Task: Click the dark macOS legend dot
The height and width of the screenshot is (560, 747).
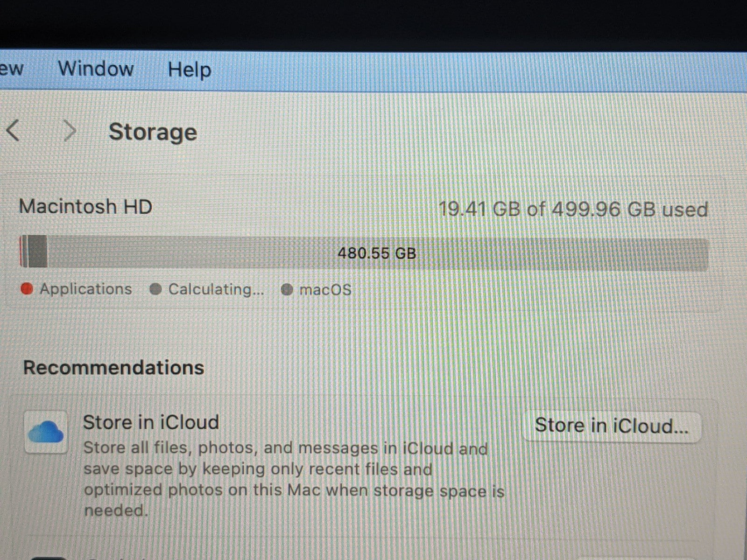Action: tap(287, 290)
